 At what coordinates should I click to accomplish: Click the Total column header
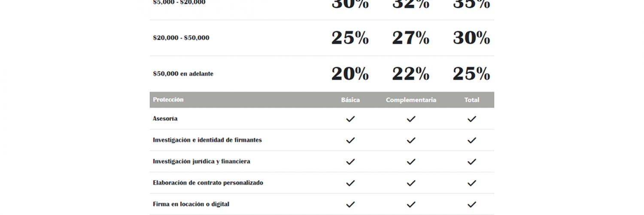472,100
